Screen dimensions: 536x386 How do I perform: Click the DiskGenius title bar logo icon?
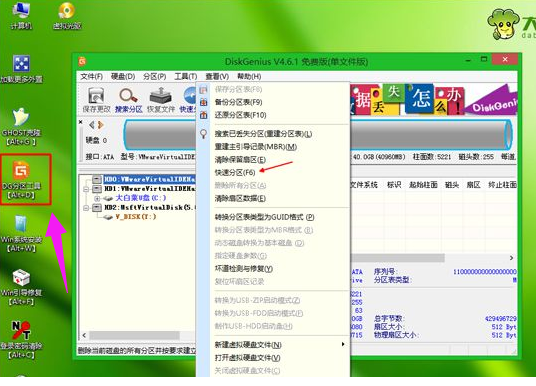click(x=82, y=61)
